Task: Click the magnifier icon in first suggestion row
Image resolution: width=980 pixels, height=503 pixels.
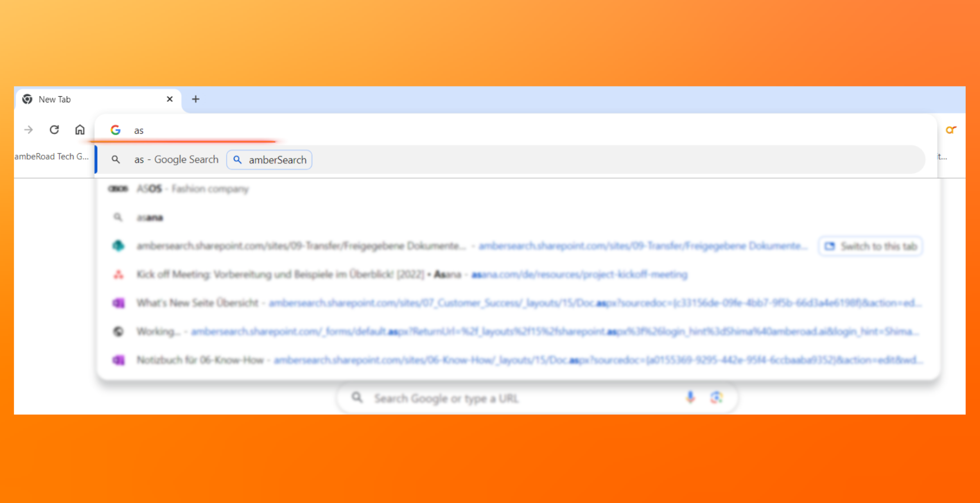Action: 116,159
